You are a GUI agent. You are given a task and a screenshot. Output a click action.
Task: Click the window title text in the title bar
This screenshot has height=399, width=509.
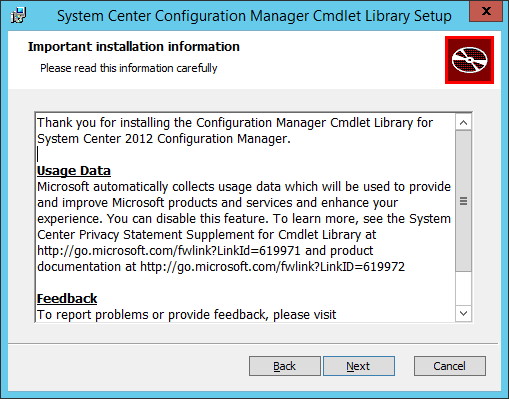pos(254,16)
